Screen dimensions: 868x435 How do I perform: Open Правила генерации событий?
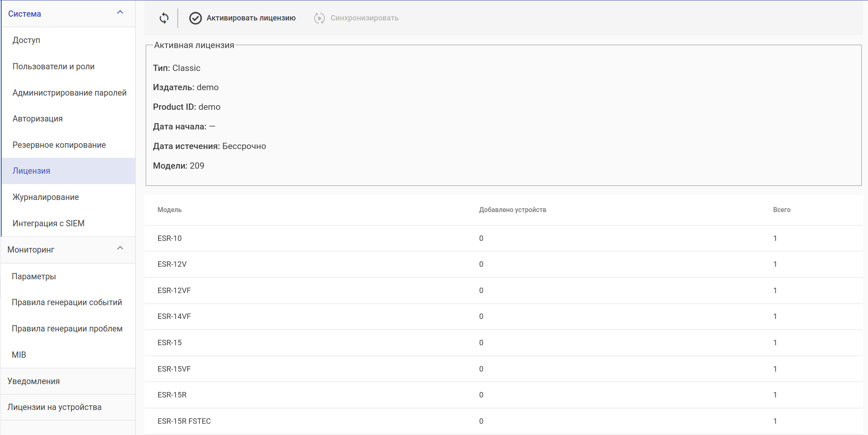point(67,302)
